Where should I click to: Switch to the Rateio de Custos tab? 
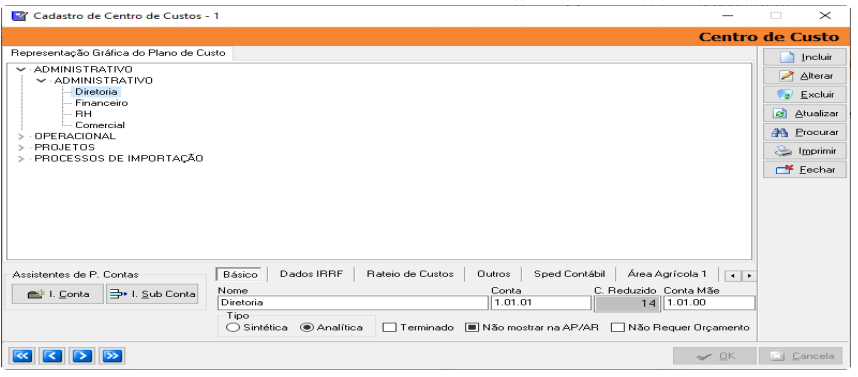(x=410, y=274)
